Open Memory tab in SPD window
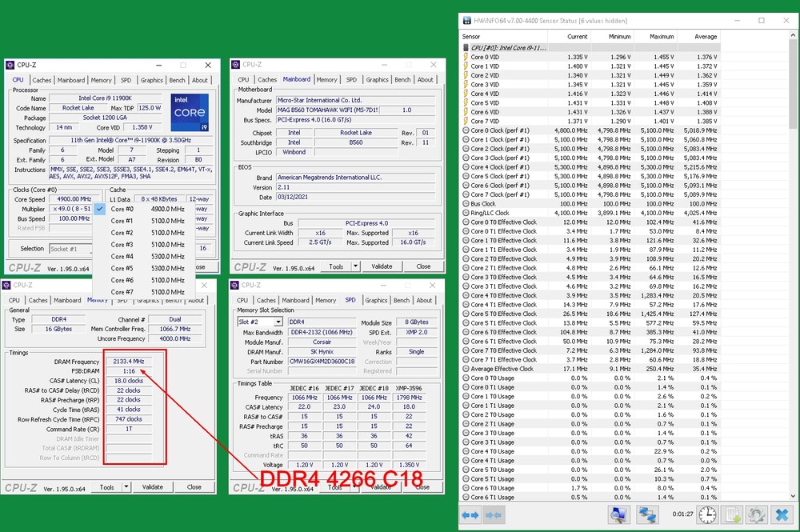Image resolution: width=800 pixels, height=532 pixels. click(x=326, y=301)
